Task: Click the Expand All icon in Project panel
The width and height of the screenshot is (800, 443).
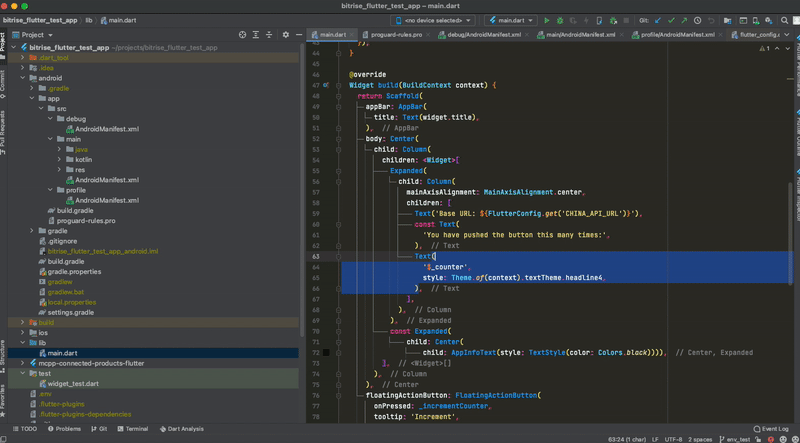Action: coord(256,35)
